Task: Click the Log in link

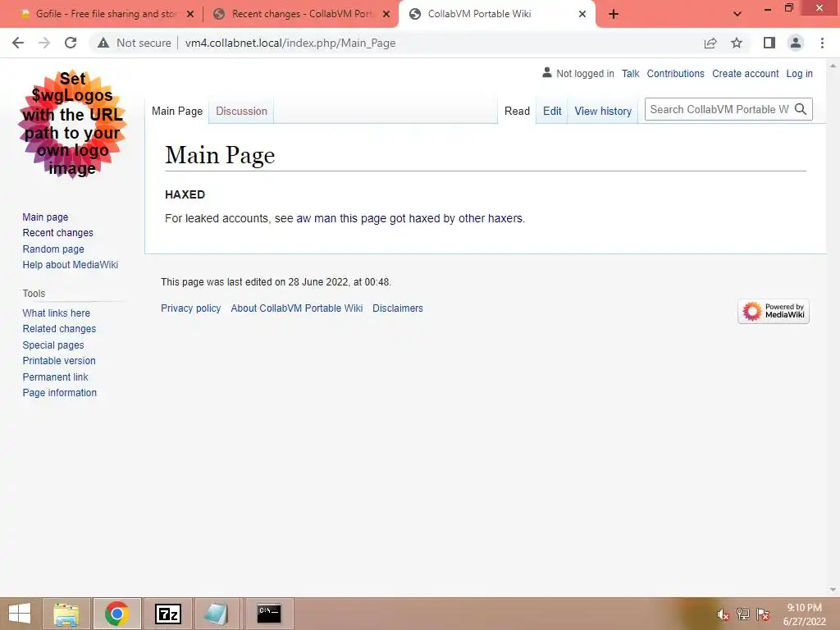Action: click(799, 73)
